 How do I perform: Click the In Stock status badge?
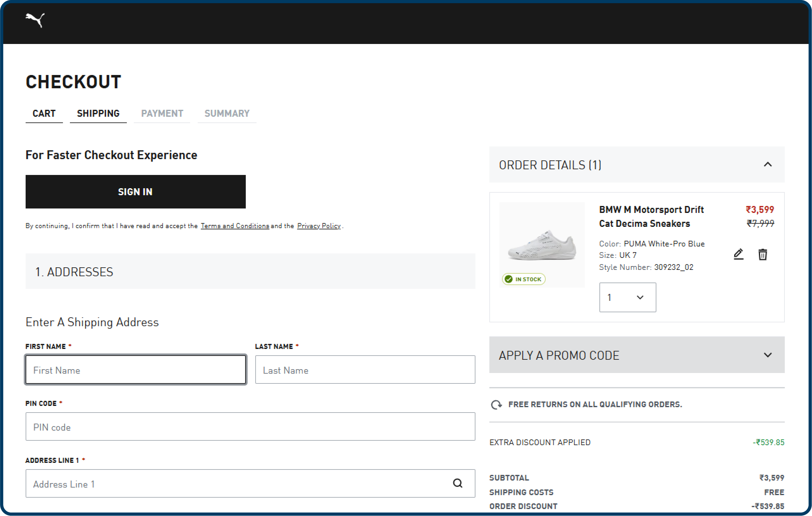tap(523, 279)
